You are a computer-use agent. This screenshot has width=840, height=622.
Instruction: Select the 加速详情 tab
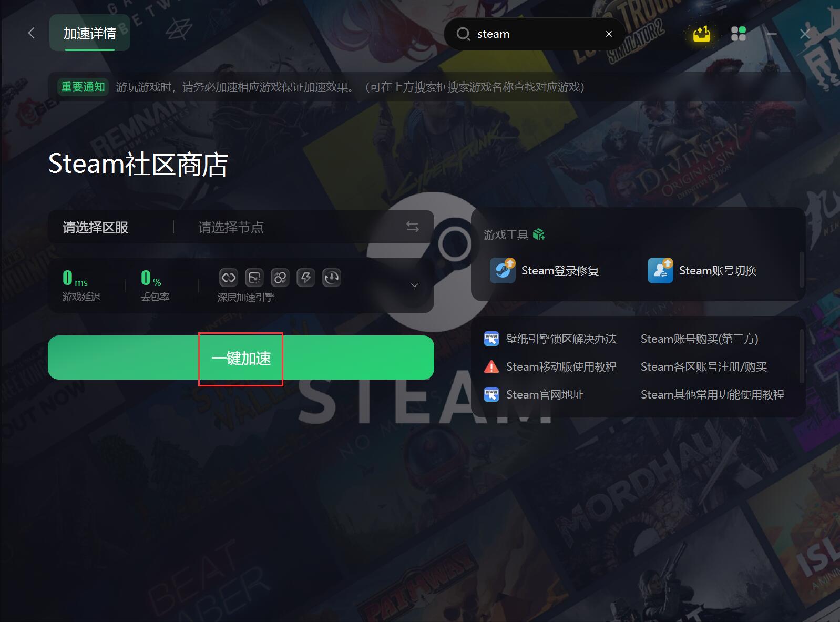[90, 33]
